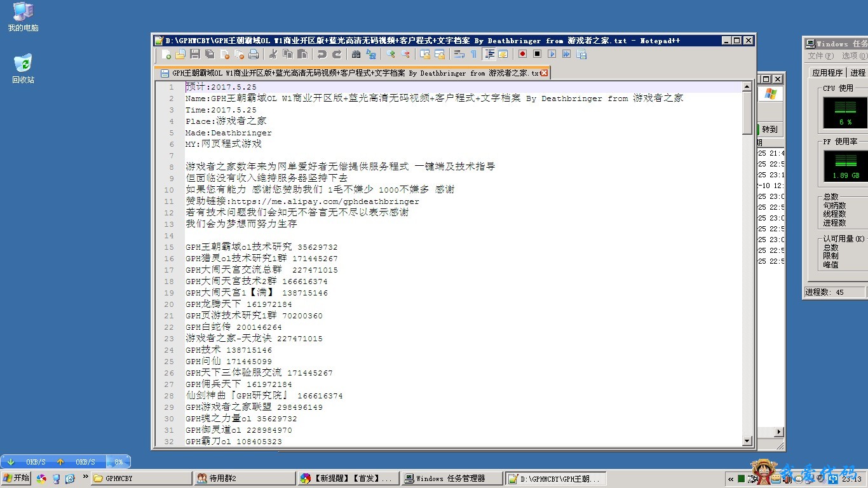Open 文件(F) menu in Task Manager window

[x=820, y=56]
